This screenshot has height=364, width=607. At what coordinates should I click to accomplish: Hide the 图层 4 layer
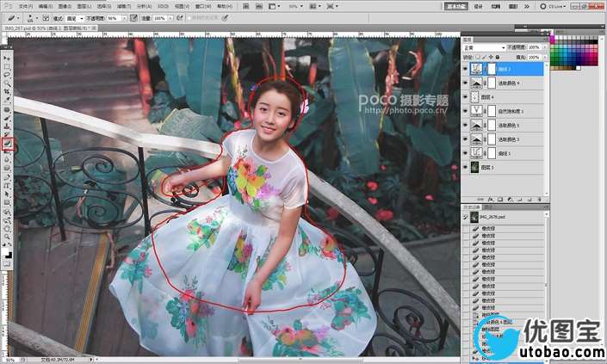coord(465,97)
